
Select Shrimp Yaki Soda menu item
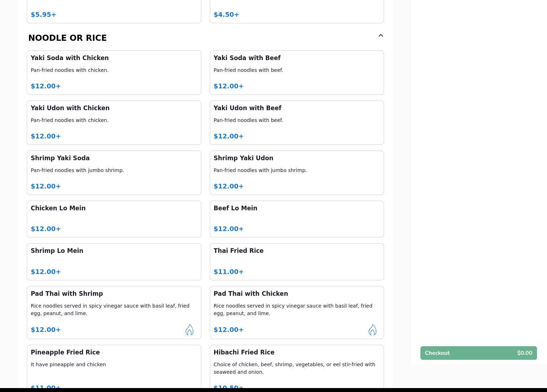pos(114,173)
